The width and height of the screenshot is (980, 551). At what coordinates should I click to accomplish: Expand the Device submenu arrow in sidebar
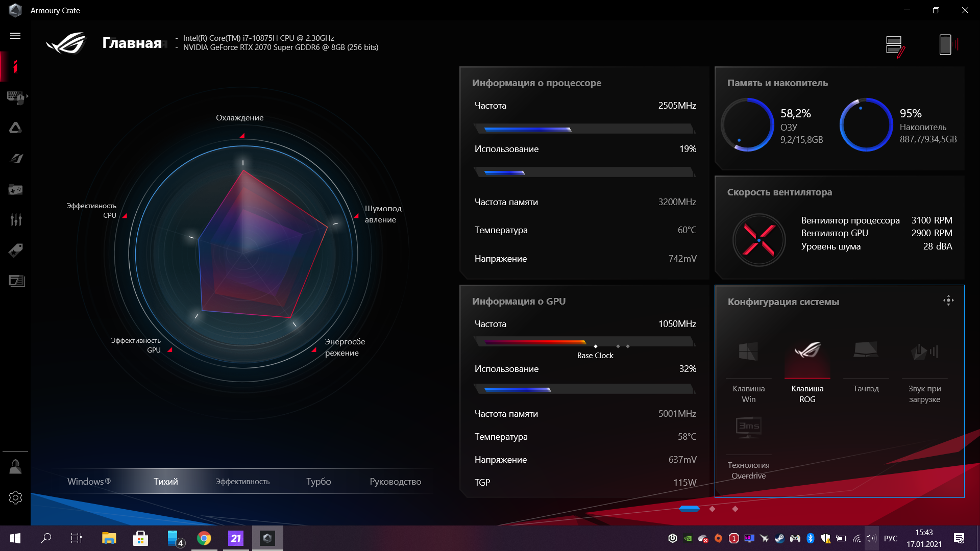point(27,96)
